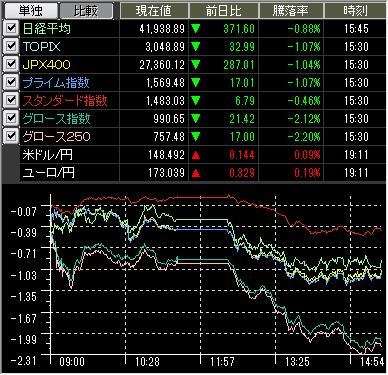Toggle the プライム指数 checkbox
388x375 pixels.
(x=11, y=82)
